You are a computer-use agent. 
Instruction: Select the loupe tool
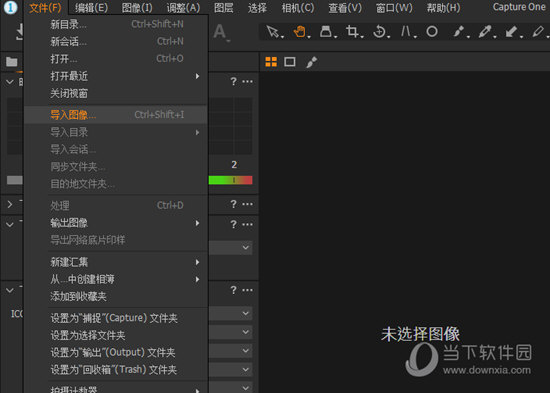click(x=327, y=32)
